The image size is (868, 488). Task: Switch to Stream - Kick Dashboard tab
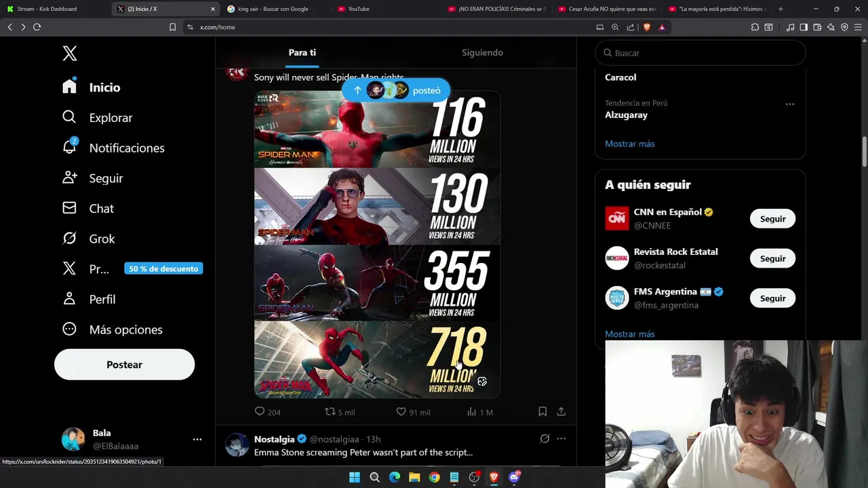point(54,9)
